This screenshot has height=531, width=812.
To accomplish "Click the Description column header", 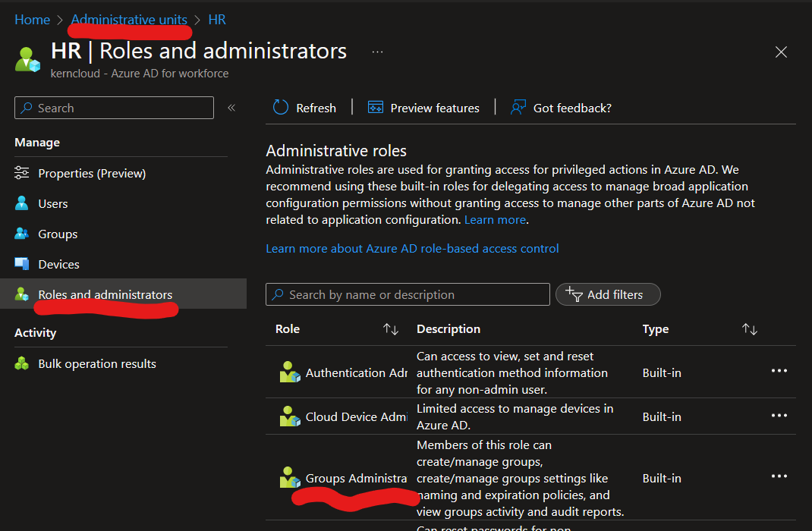I will point(448,329).
